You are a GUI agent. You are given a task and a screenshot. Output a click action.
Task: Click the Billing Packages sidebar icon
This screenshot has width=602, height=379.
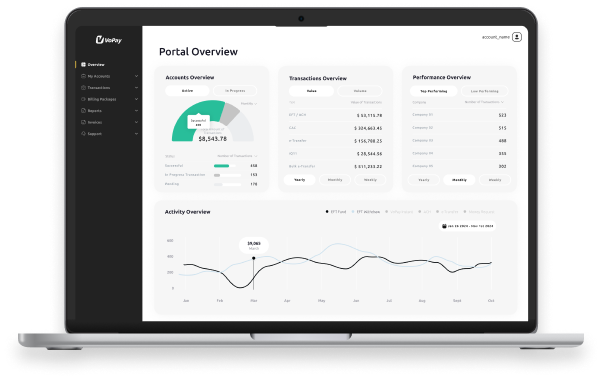point(83,99)
